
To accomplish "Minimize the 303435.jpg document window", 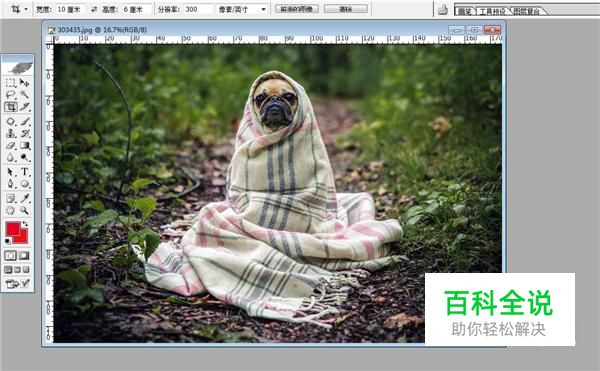I will [457, 29].
